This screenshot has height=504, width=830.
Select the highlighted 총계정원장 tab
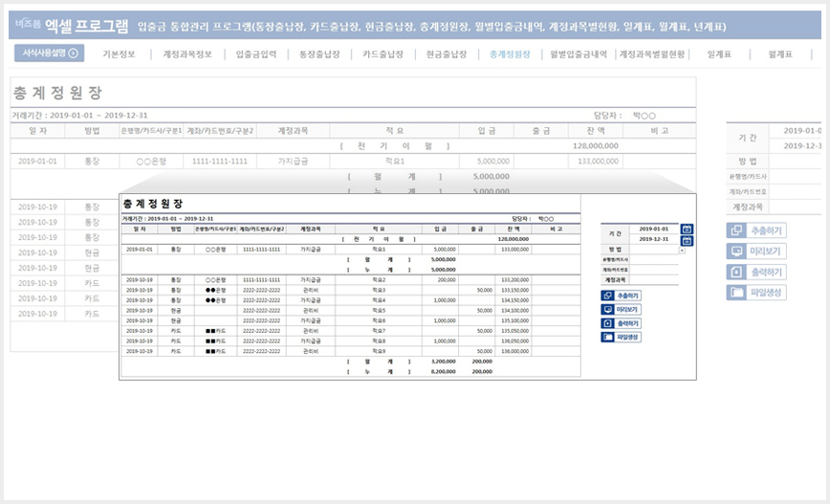510,54
